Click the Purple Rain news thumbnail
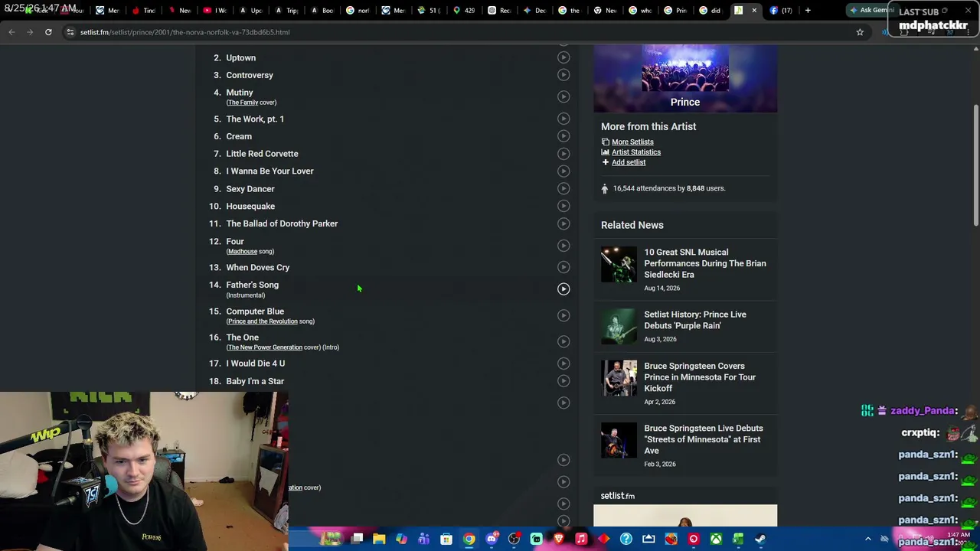Image resolution: width=980 pixels, height=551 pixels. tap(619, 326)
